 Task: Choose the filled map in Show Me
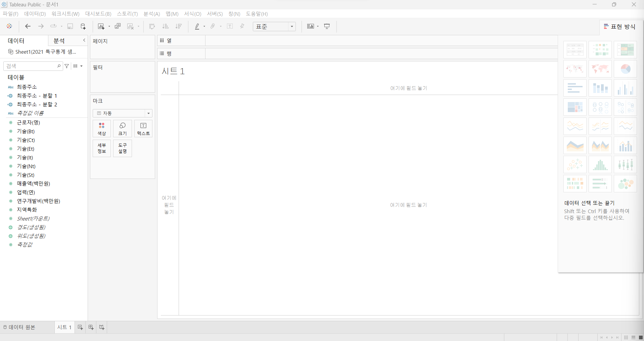(600, 69)
